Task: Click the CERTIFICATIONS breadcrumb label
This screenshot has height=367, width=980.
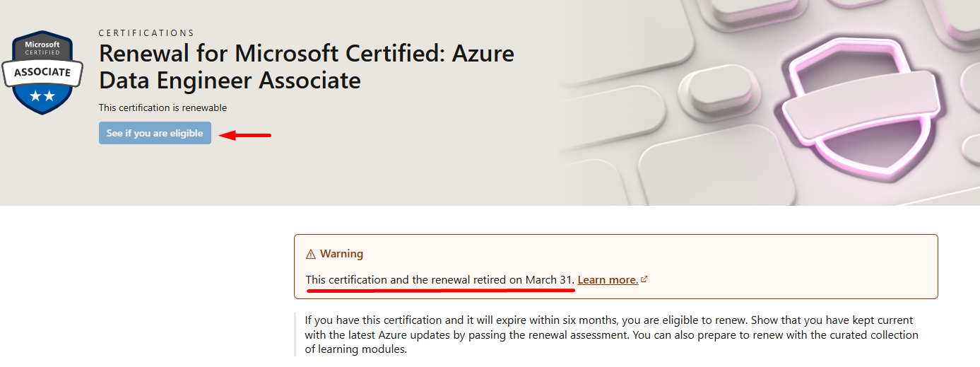Action: coord(146,33)
